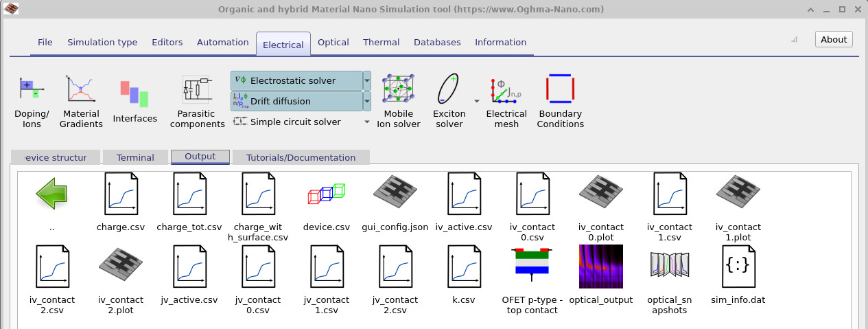This screenshot has height=329, width=868.
Task: Select the sim_info.dat file
Action: tap(738, 266)
